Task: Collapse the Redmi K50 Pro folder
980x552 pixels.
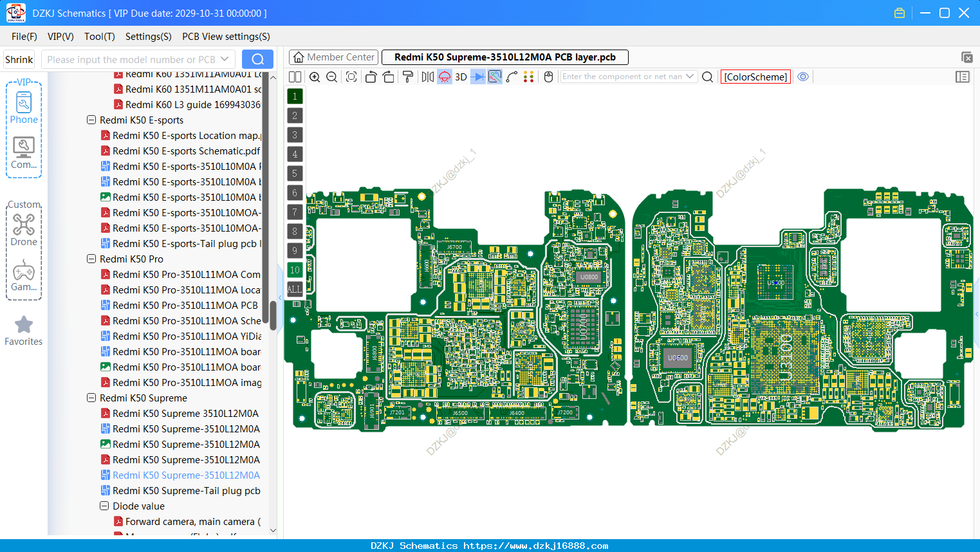Action: (x=91, y=259)
